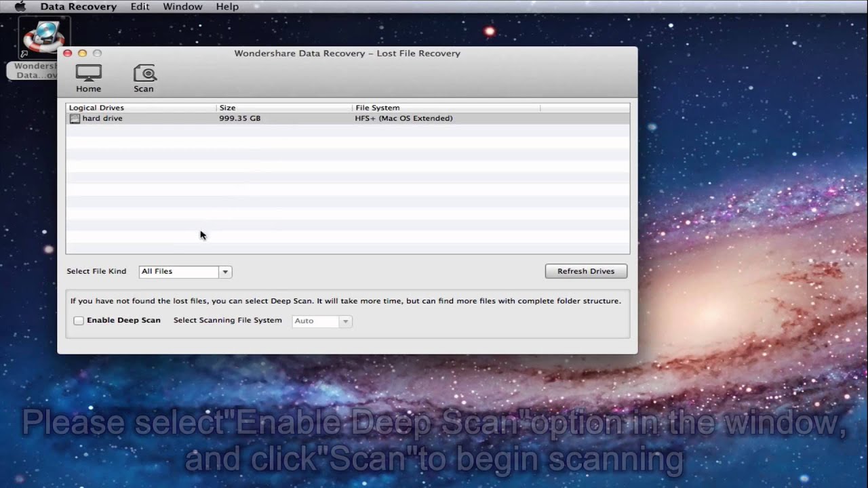Viewport: 868px width, 488px height.
Task: Open the Help menu
Action: point(227,7)
